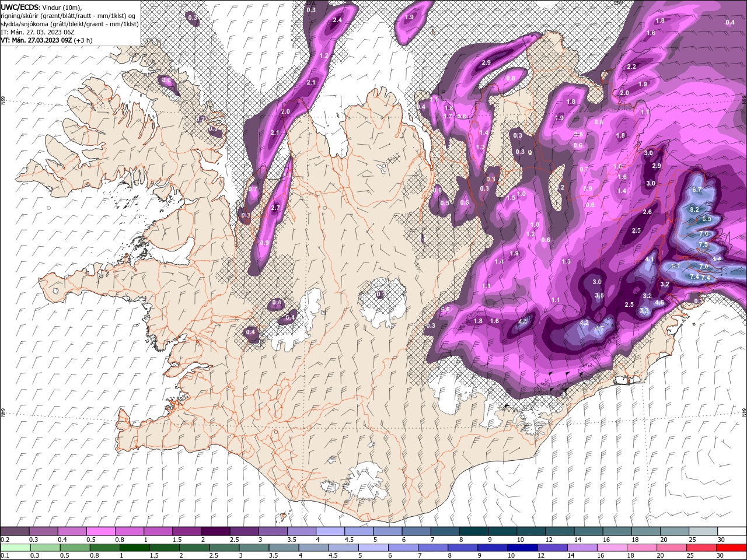Image resolution: width=747 pixels, height=560 pixels.
Task: Click the 'rigning/skúrir' legend description line
Action: (68, 16)
